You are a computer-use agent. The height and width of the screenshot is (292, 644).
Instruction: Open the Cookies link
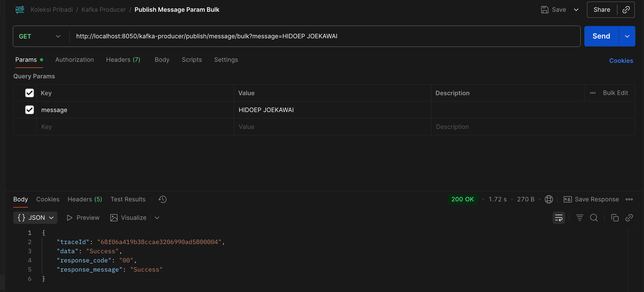(621, 61)
